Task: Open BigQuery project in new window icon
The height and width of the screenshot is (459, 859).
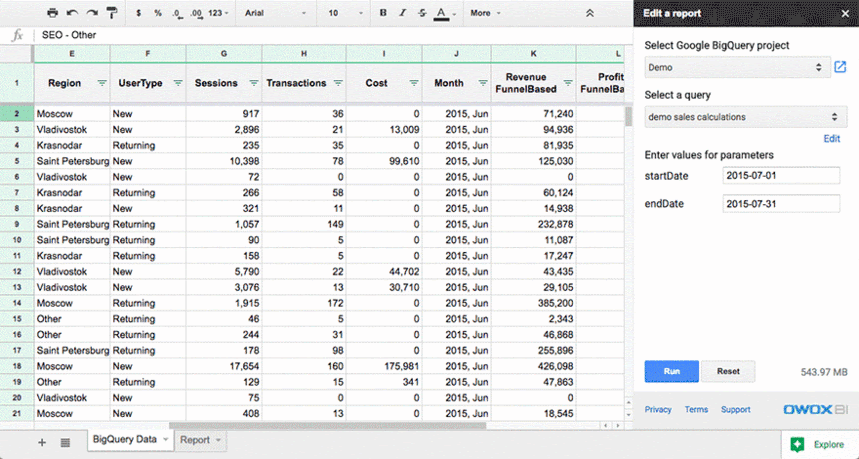Action: click(840, 67)
